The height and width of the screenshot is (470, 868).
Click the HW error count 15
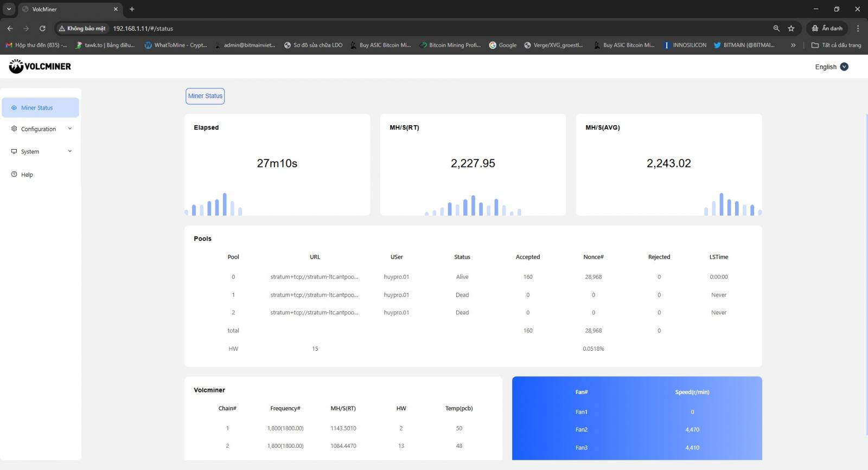coord(315,349)
